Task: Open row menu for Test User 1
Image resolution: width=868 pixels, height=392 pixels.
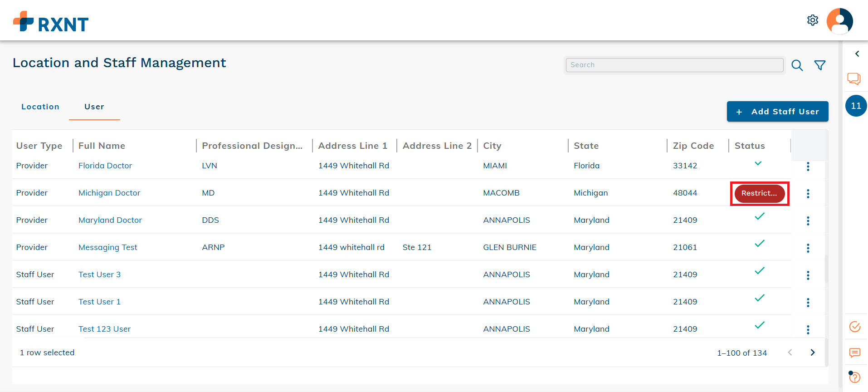Action: click(x=808, y=303)
